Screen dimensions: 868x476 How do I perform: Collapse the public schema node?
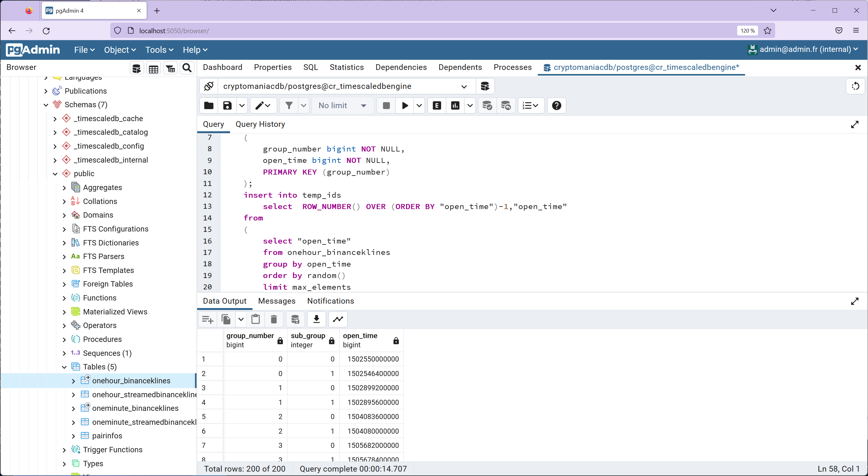click(x=55, y=174)
